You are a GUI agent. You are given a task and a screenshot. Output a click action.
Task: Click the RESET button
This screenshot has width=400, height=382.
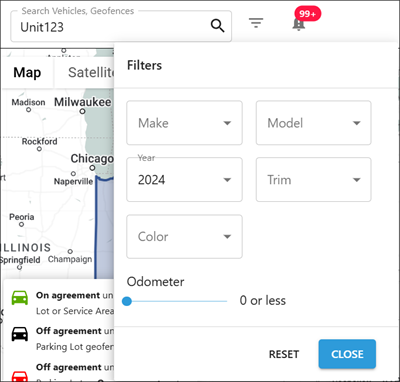pyautogui.click(x=284, y=354)
